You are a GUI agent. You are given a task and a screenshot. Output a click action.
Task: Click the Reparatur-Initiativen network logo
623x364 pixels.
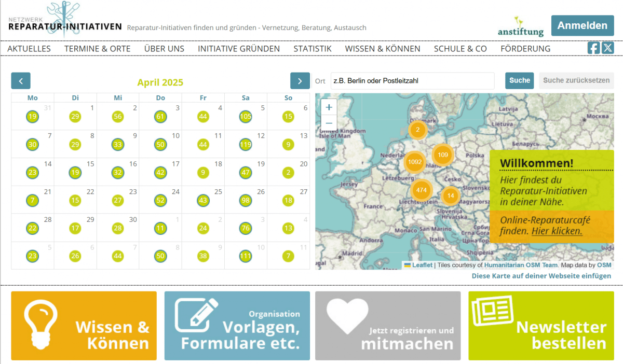(65, 22)
